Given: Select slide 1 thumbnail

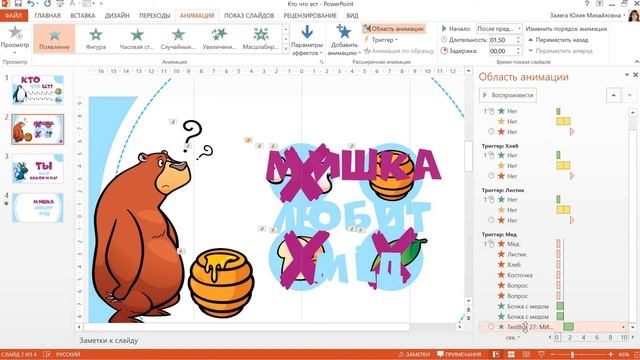Looking at the screenshot, I should pos(38,90).
